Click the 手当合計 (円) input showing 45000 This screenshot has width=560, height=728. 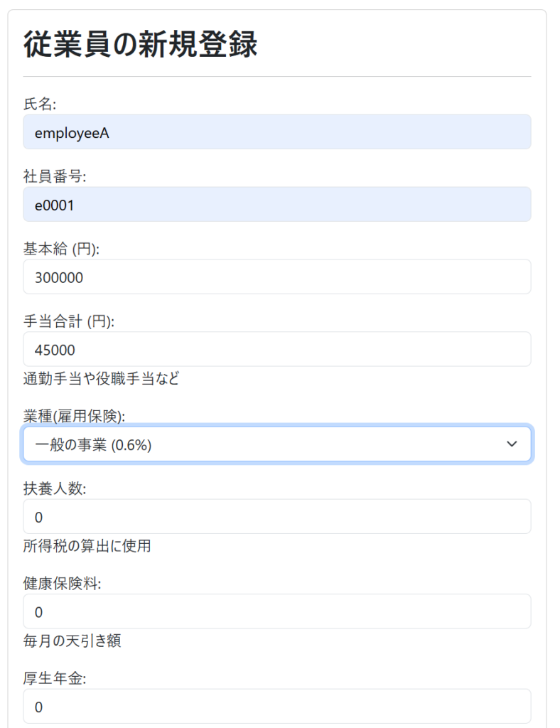tap(276, 349)
